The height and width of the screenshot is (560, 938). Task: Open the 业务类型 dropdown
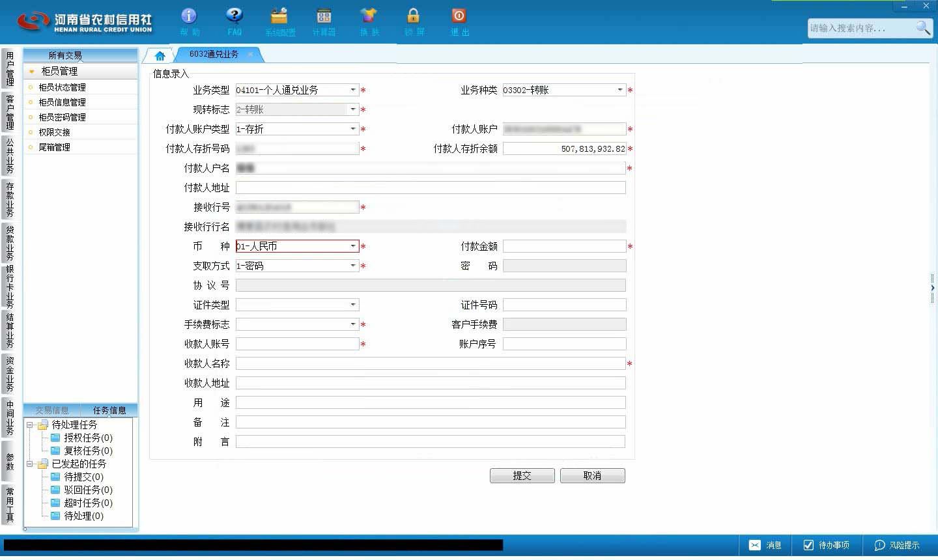[353, 90]
